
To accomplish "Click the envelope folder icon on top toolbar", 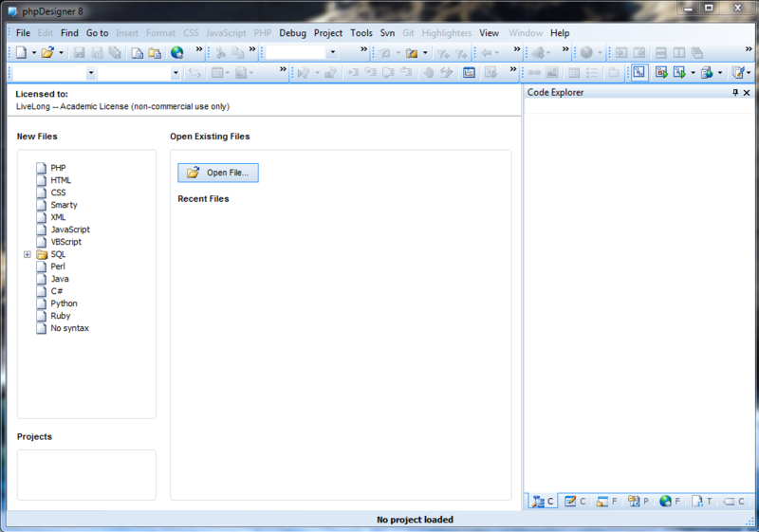I will pyautogui.click(x=412, y=53).
